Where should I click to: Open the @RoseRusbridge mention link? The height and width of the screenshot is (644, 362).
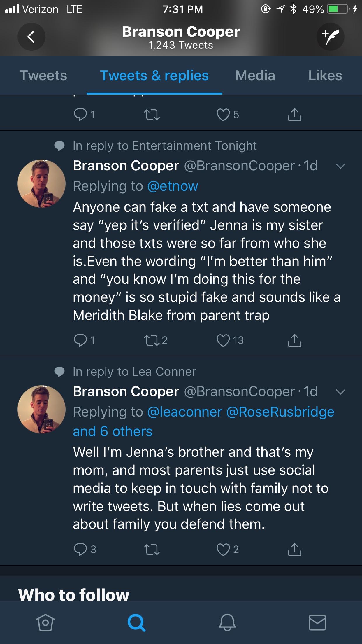280,412
